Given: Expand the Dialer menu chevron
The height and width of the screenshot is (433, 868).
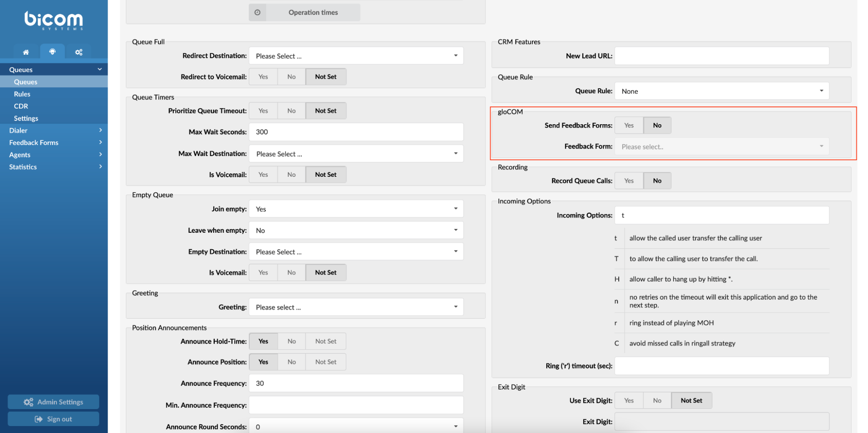Looking at the screenshot, I should tap(100, 130).
